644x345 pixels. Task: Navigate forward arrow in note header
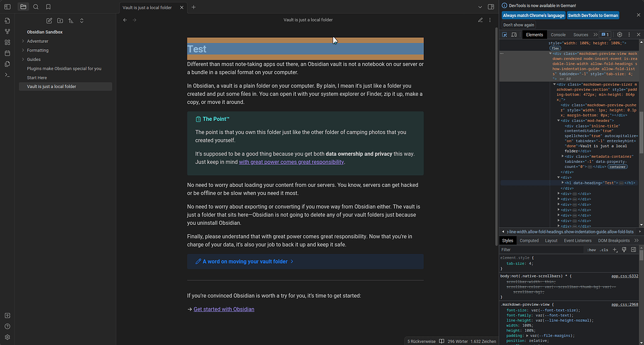[135, 20]
